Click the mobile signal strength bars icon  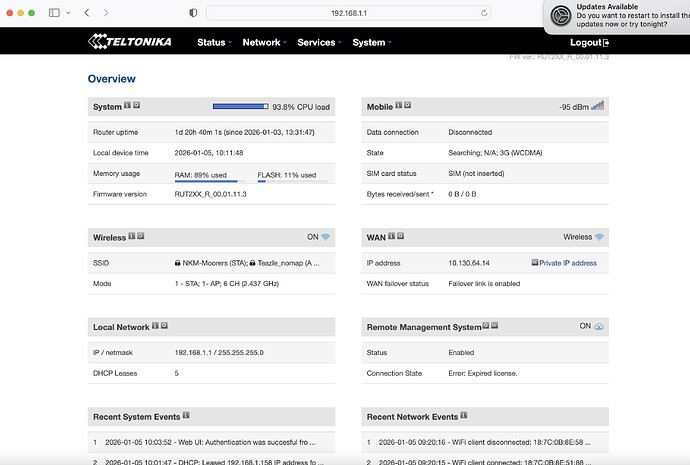598,106
